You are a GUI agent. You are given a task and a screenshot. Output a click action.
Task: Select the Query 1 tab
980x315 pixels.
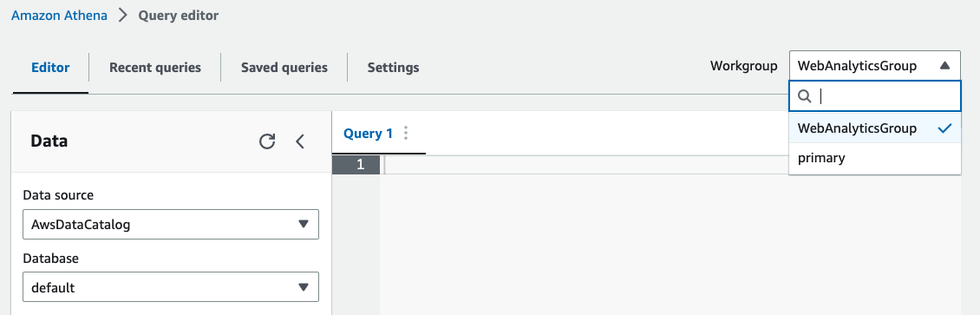(369, 133)
